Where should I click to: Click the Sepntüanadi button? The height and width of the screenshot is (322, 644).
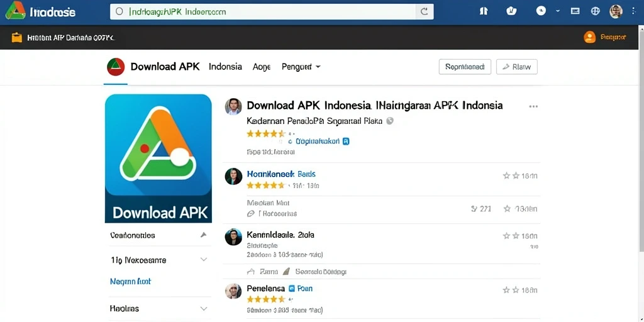pos(465,67)
